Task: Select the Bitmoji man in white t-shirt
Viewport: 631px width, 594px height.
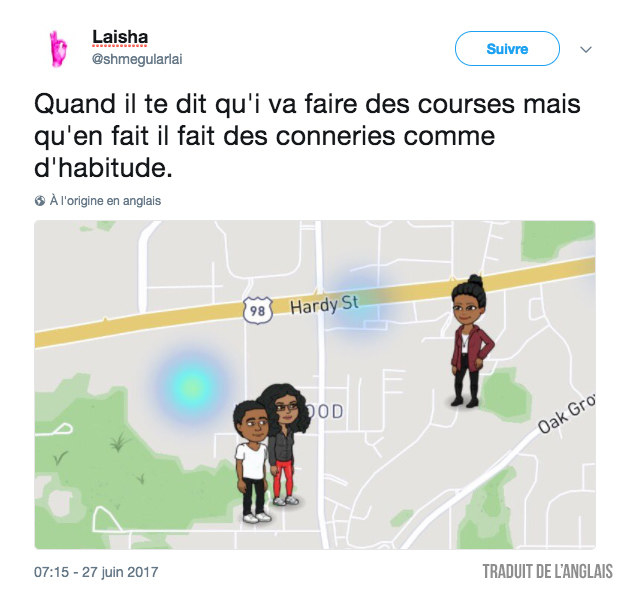Action: click(251, 461)
